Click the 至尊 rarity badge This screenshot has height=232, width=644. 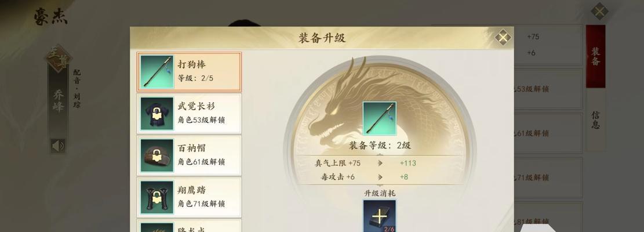[x=59, y=59]
